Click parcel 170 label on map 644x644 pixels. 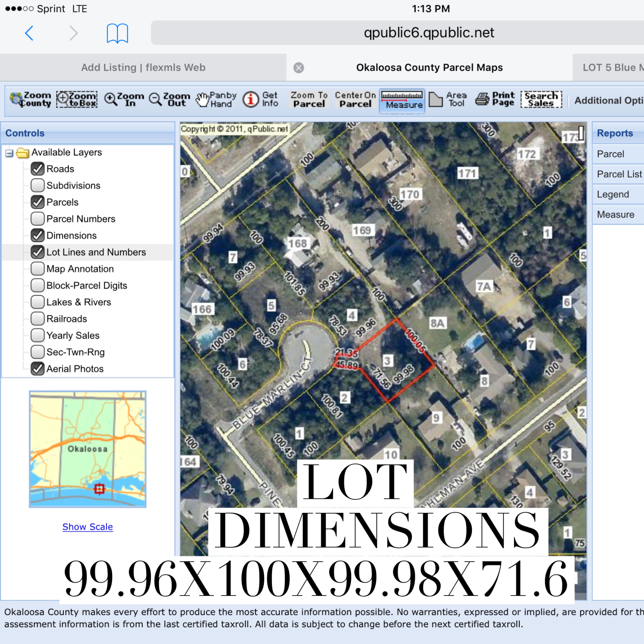pyautogui.click(x=410, y=194)
